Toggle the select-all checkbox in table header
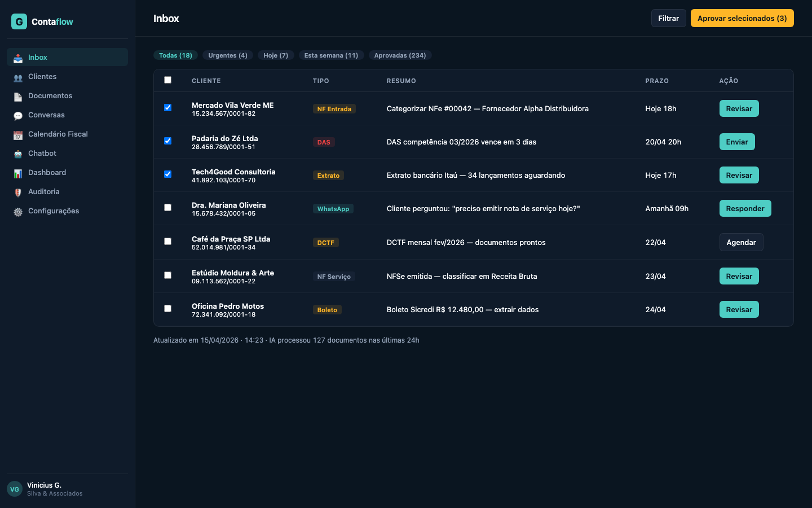 click(x=167, y=80)
